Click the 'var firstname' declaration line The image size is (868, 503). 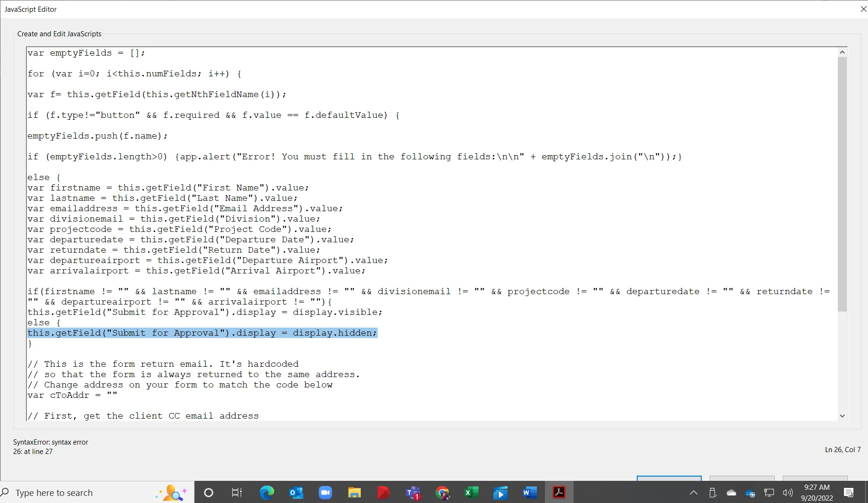click(x=168, y=188)
